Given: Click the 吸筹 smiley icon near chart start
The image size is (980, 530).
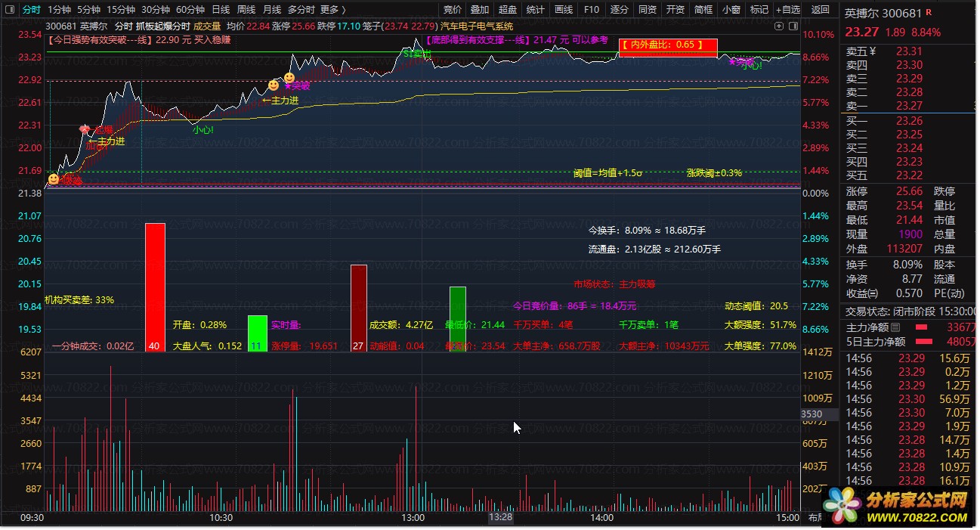Looking at the screenshot, I should pyautogui.click(x=54, y=179).
